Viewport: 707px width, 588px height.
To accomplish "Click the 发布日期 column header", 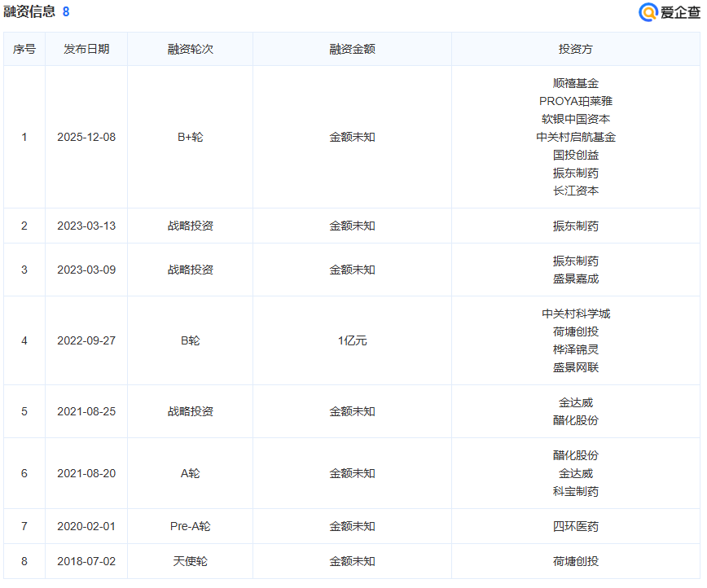I will click(86, 49).
